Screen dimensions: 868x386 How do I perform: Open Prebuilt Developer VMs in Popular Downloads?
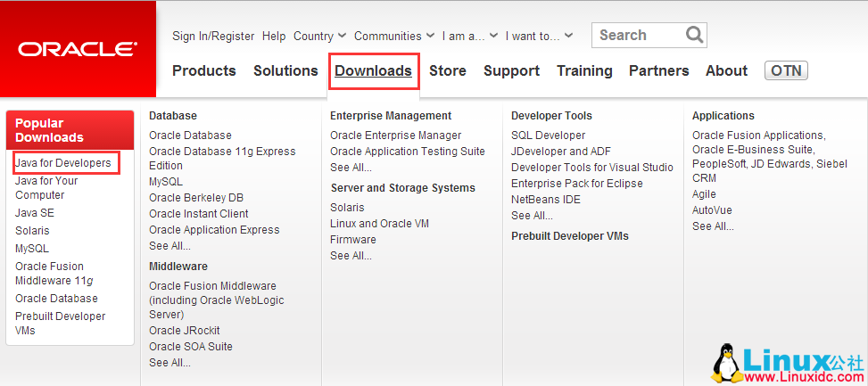click(60, 323)
